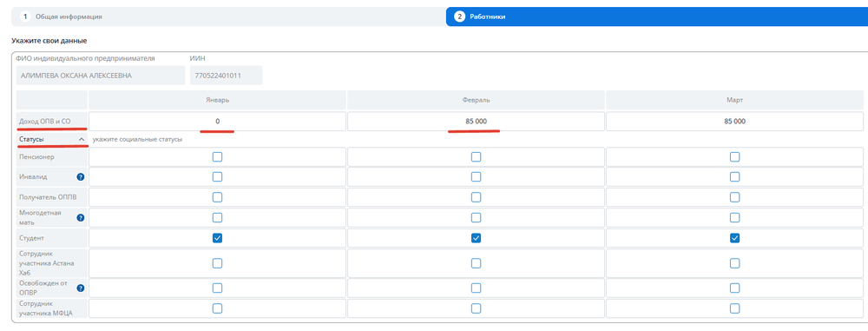Click the Февраль column header
Screen dimensions: 868x331
coord(476,100)
